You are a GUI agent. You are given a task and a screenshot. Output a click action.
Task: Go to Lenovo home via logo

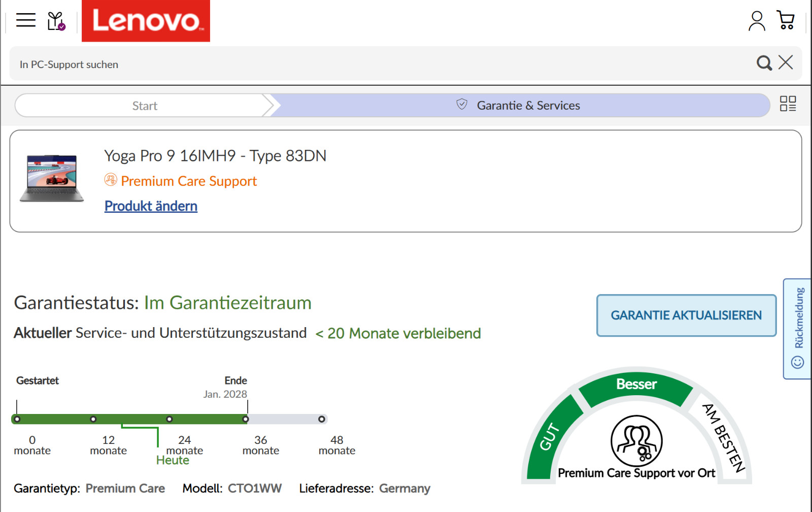click(x=146, y=21)
